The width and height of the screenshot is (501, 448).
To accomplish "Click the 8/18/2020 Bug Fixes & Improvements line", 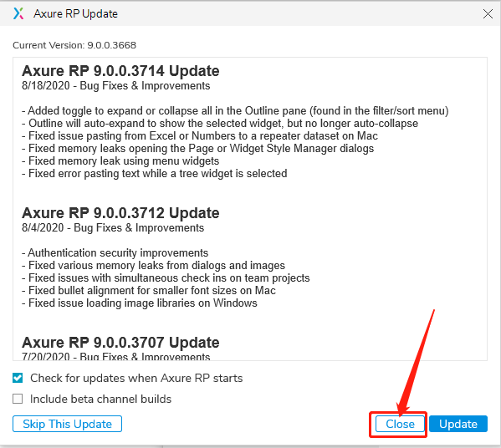I will [x=116, y=86].
